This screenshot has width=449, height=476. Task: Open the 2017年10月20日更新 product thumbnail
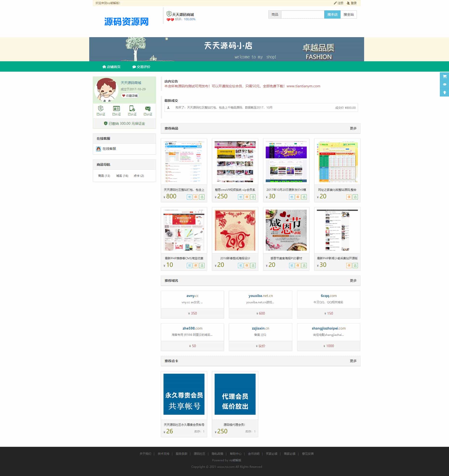[286, 162]
